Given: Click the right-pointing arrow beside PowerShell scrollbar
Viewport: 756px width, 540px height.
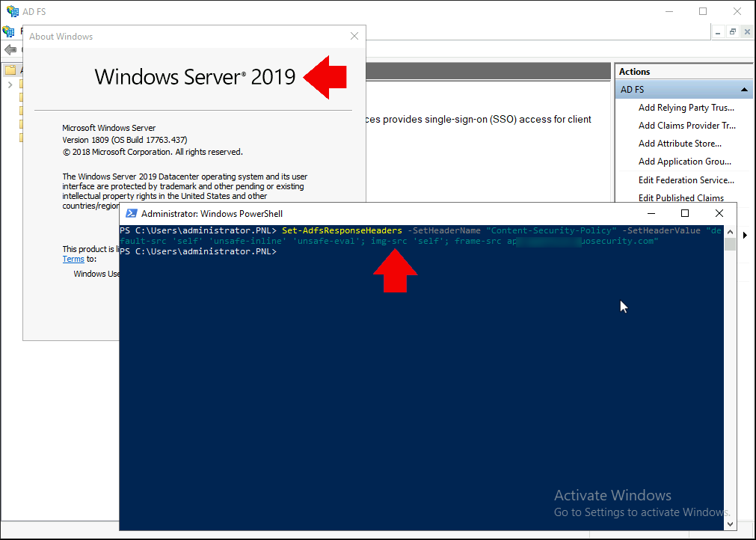Looking at the screenshot, I should pyautogui.click(x=746, y=236).
